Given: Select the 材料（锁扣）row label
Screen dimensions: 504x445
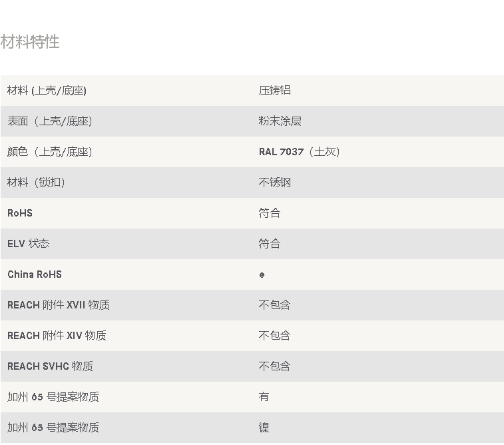Looking at the screenshot, I should tap(36, 183).
